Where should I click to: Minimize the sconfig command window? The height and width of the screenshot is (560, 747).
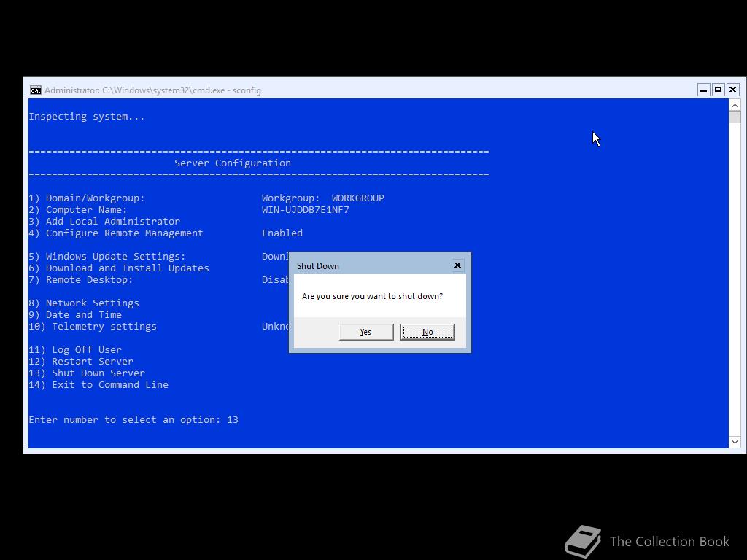704,90
